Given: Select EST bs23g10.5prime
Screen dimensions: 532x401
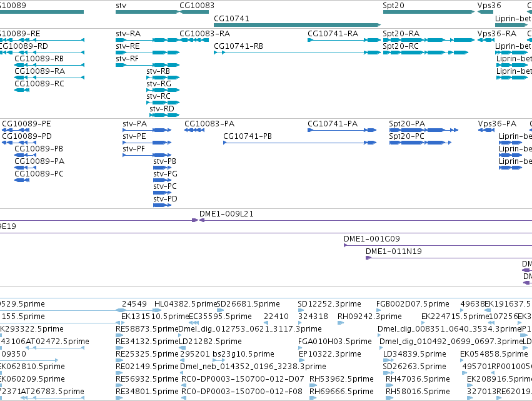Looking at the screenshot, I should (243, 354).
